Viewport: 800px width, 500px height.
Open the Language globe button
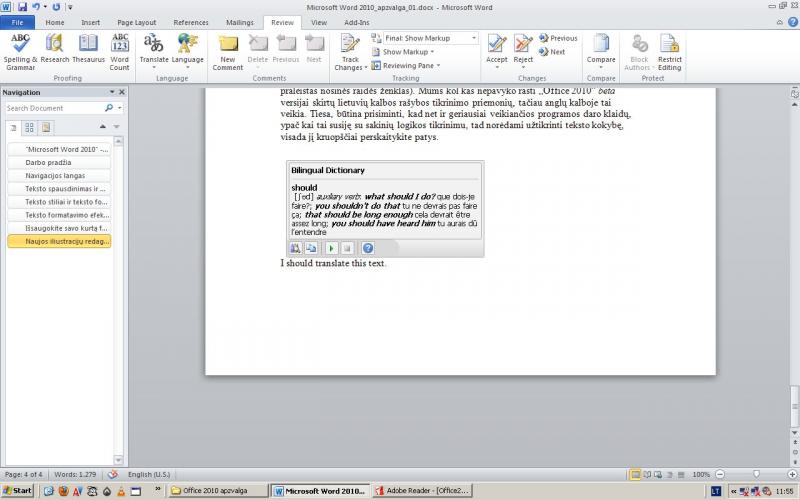pyautogui.click(x=187, y=52)
